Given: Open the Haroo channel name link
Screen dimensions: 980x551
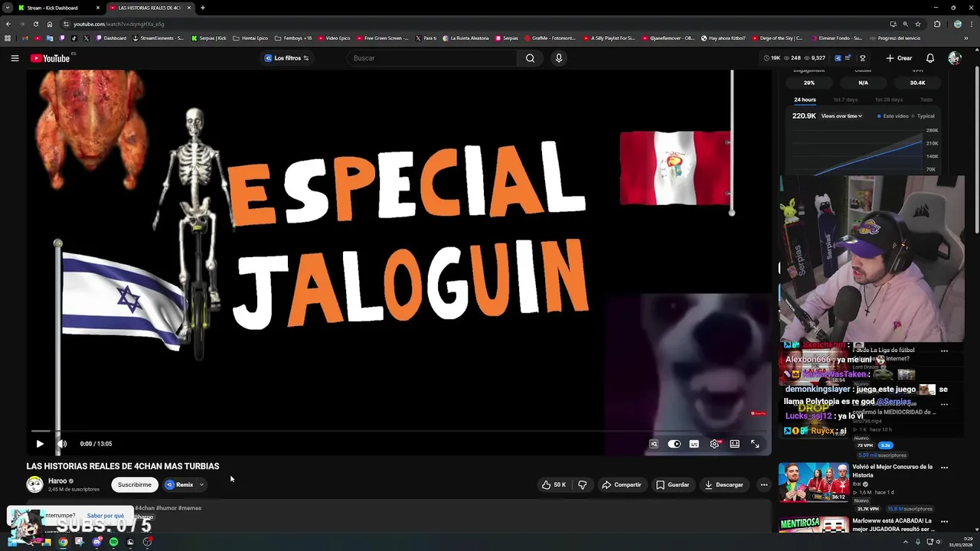Looking at the screenshot, I should click(x=57, y=481).
